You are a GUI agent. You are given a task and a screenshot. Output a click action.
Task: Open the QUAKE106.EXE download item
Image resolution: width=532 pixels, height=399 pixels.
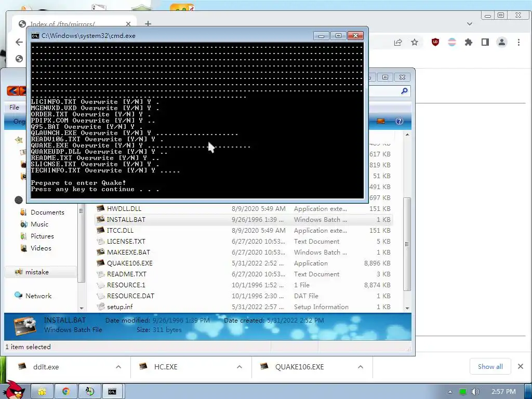click(x=299, y=367)
